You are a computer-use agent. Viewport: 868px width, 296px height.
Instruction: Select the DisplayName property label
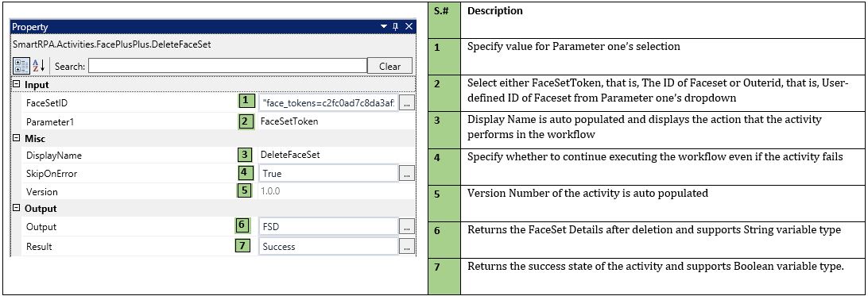coord(54,156)
